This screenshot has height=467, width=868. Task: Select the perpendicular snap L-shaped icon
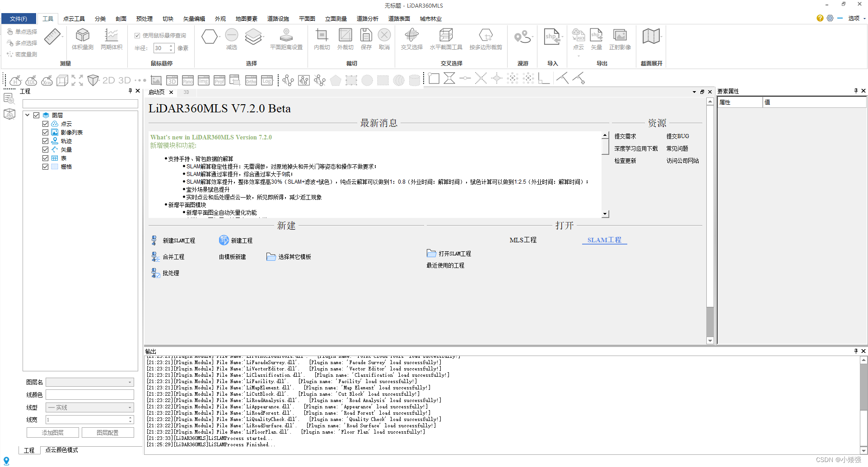point(544,79)
